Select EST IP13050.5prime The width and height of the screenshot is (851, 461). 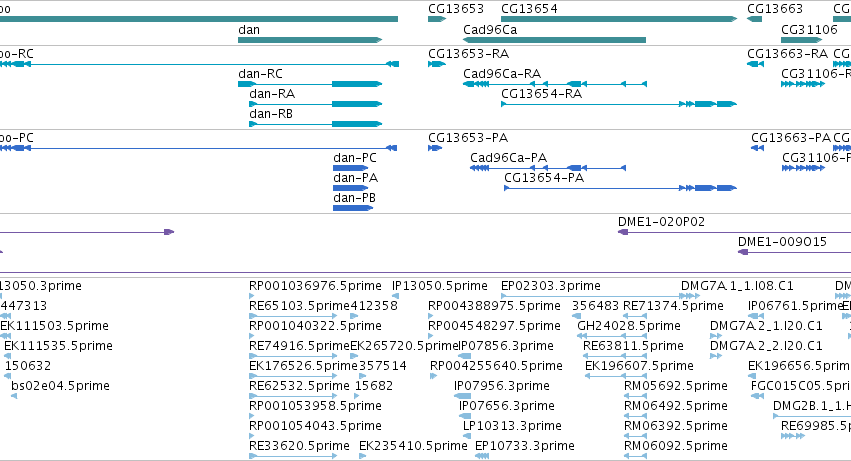tap(439, 286)
